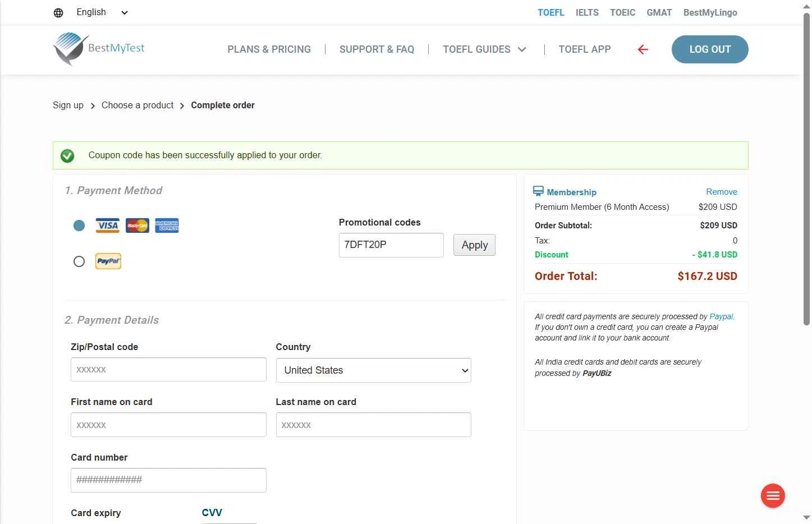
Task: Click the PayUBiz text
Action: (597, 373)
